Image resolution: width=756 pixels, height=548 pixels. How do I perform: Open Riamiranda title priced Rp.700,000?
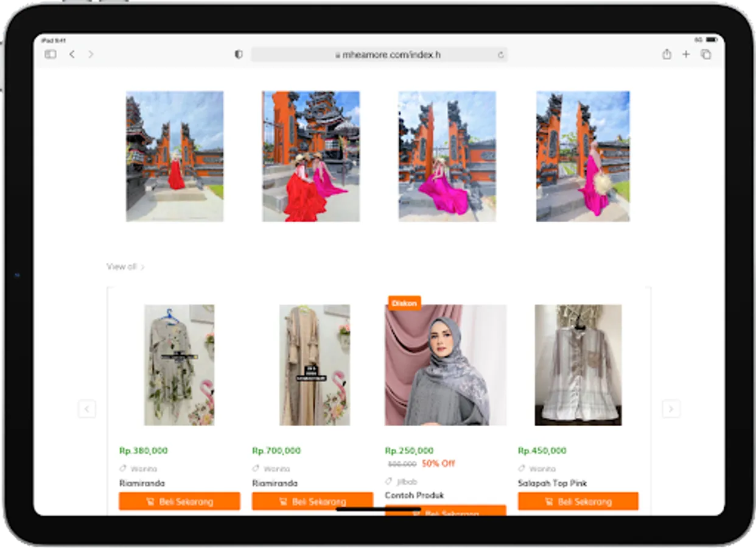275,483
